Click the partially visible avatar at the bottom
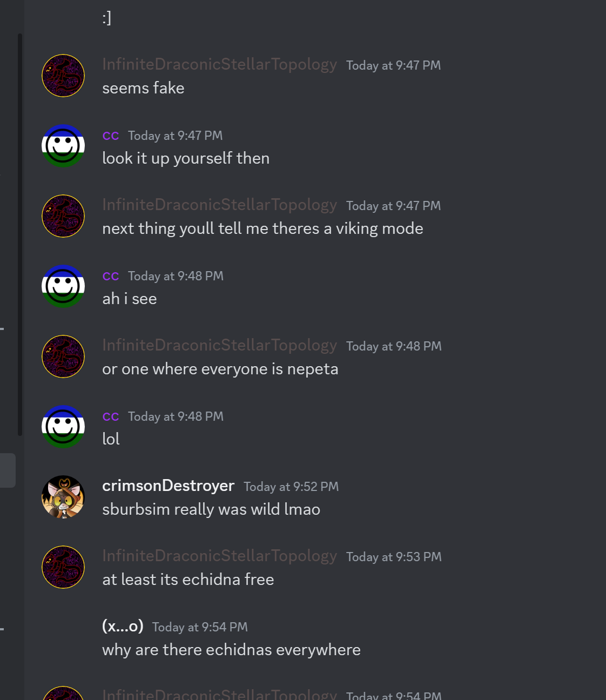Viewport: 606px width, 700px height. [x=63, y=693]
